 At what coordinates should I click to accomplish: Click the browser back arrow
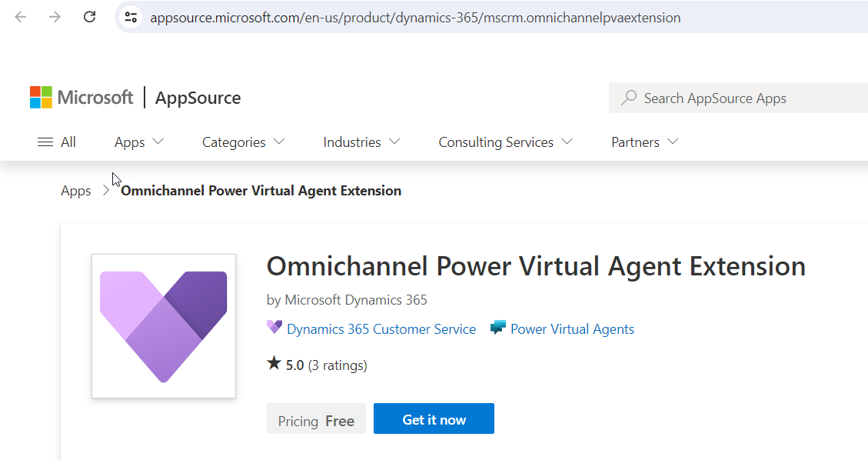[x=21, y=17]
